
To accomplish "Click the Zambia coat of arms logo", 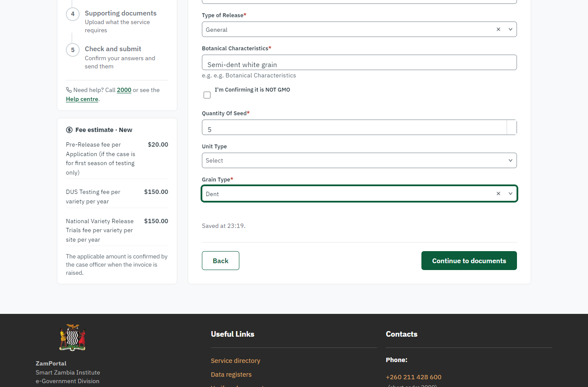I will click(x=72, y=338).
